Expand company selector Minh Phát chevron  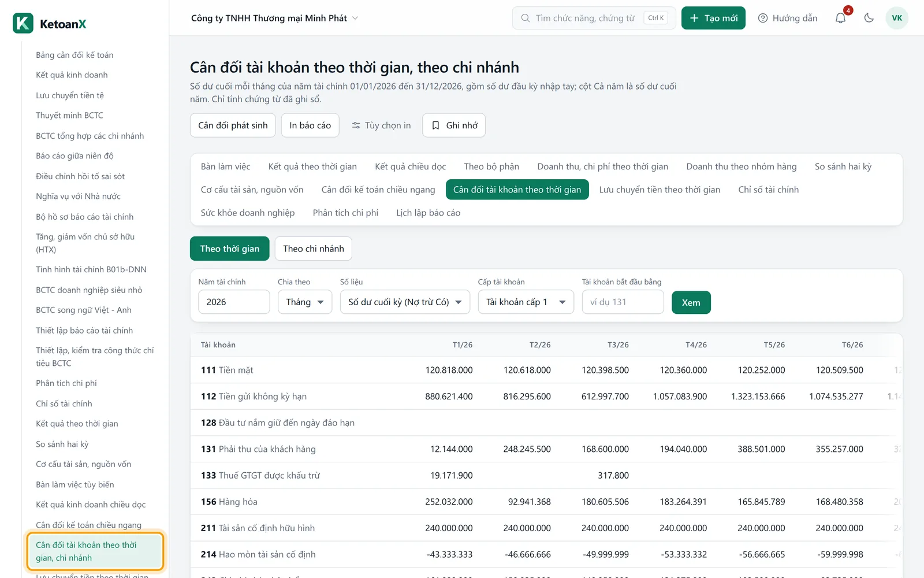[x=355, y=18]
